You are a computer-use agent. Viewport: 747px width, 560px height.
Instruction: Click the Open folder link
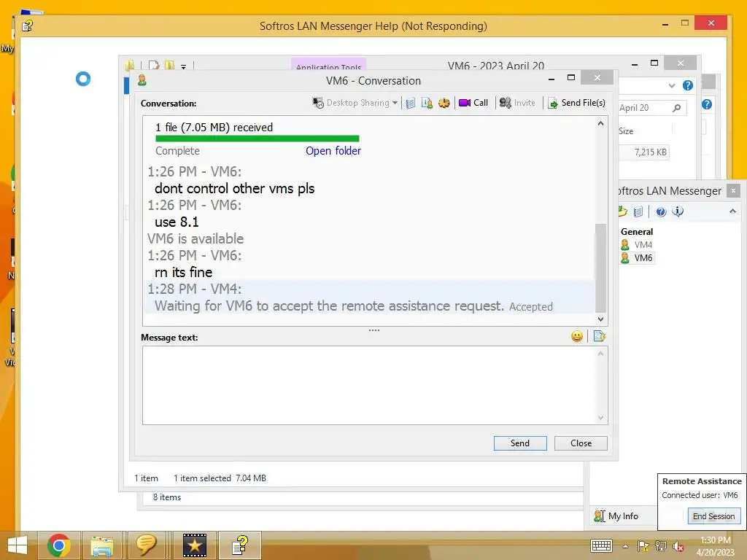pos(333,151)
